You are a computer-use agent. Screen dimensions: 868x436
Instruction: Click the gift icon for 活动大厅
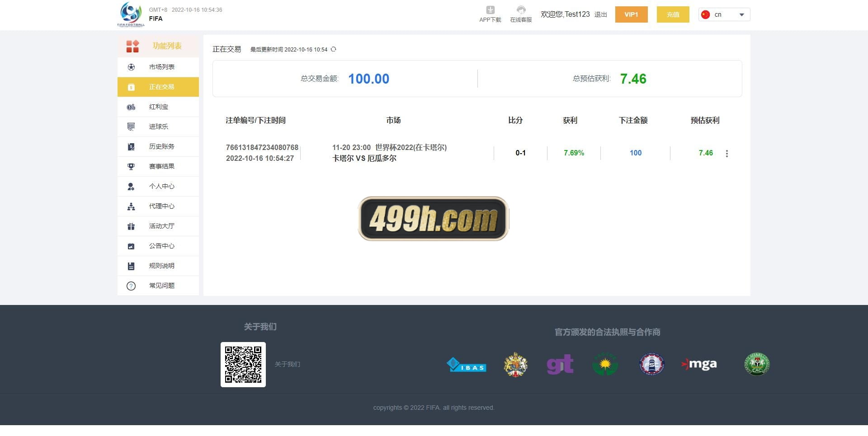tap(131, 226)
